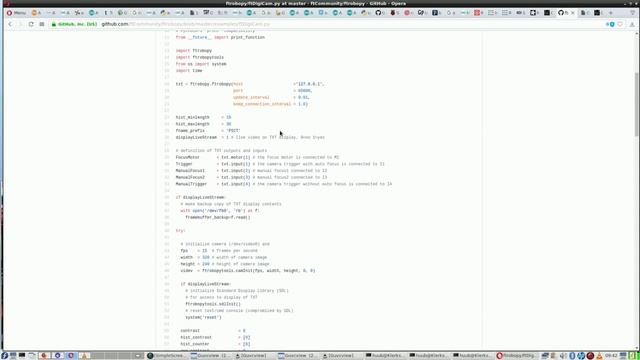Click the VLC cone icon in system tray
Viewport: 640px width, 360px height.
(599, 356)
